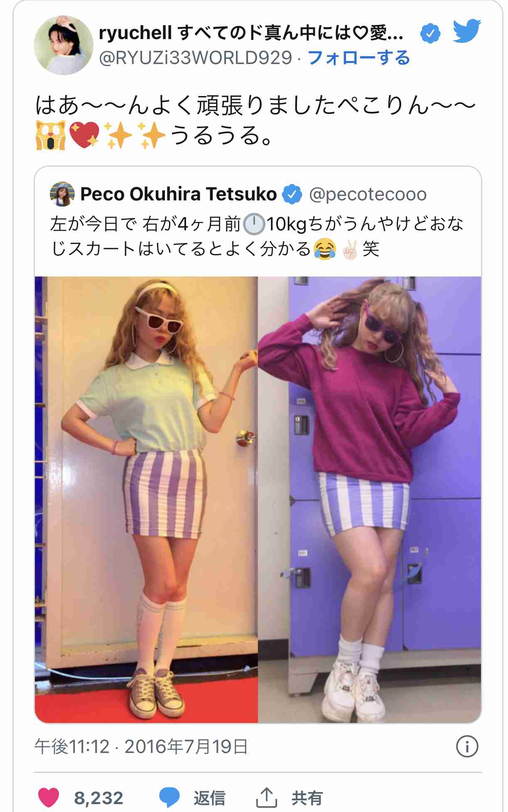Click the Peco Okuhira Tetsuko name
Screen dimensions: 508x812
pos(179,194)
